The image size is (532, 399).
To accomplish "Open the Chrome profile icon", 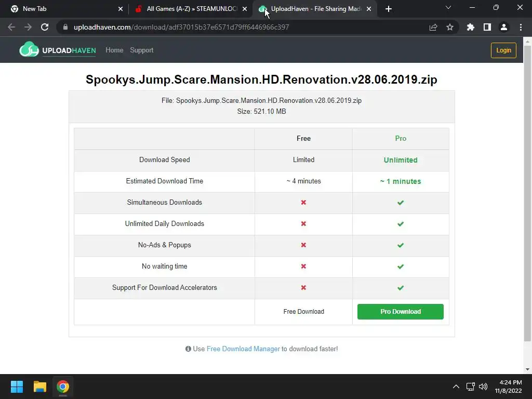I will click(504, 27).
